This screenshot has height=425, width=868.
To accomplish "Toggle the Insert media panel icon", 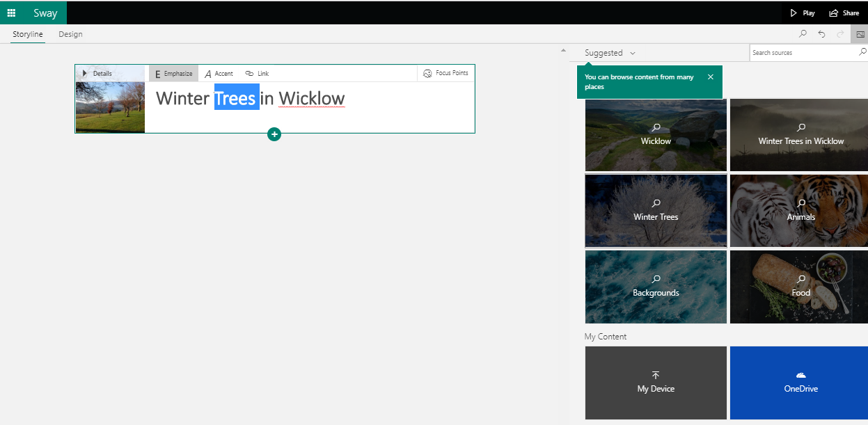I will [860, 34].
